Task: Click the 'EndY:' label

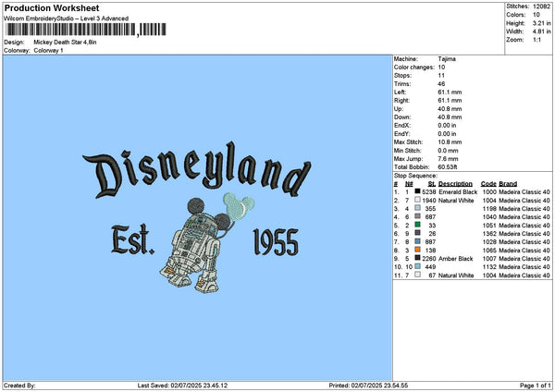Action: coord(401,134)
